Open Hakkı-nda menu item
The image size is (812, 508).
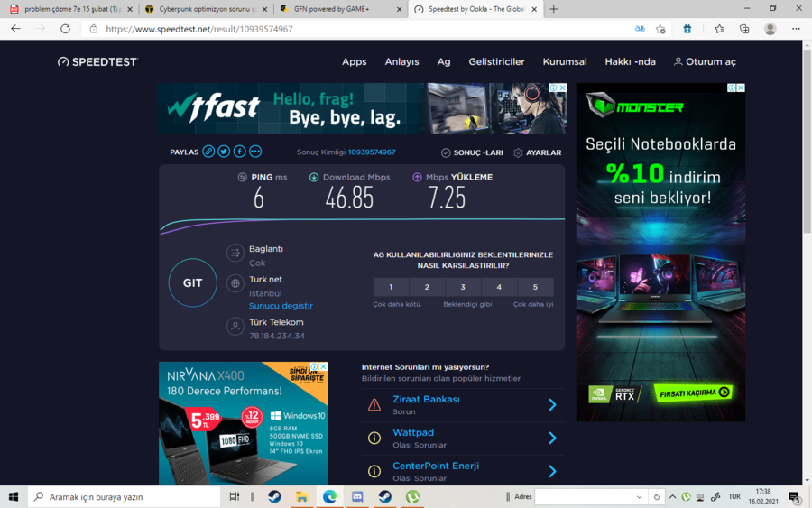(x=631, y=61)
